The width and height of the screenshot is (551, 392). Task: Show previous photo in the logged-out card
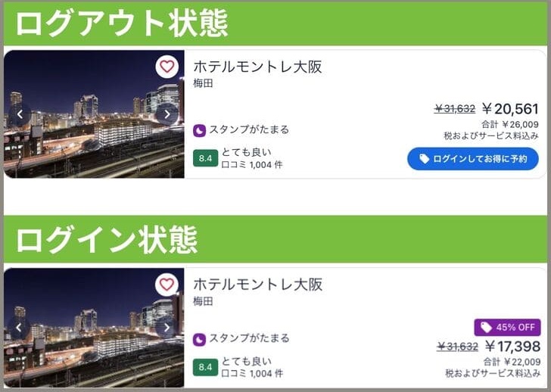(20, 114)
